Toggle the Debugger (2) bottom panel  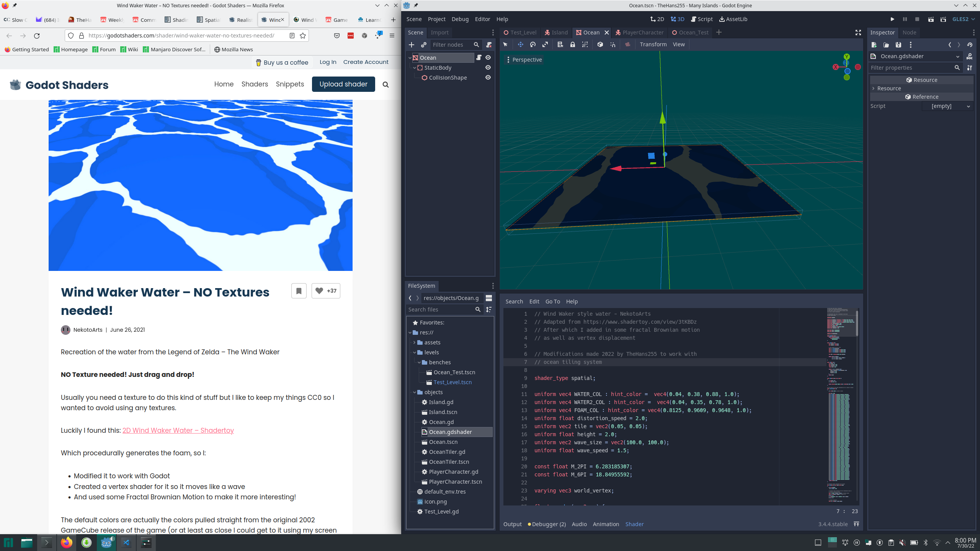point(547,524)
